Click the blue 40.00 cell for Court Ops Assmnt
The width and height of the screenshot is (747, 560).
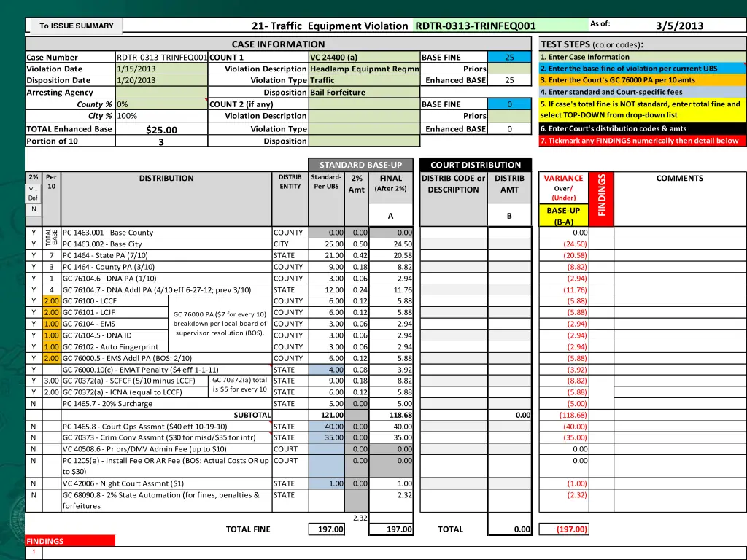[326, 427]
